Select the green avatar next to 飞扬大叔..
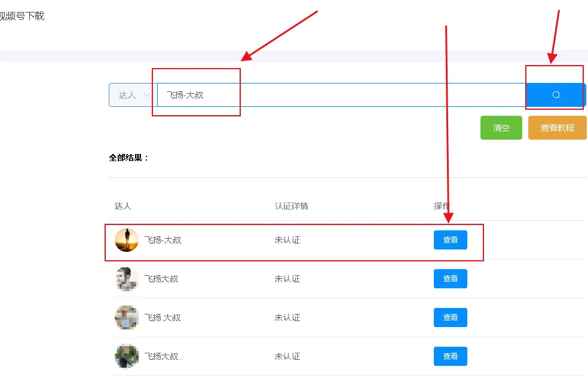This screenshot has height=379, width=588. click(127, 356)
